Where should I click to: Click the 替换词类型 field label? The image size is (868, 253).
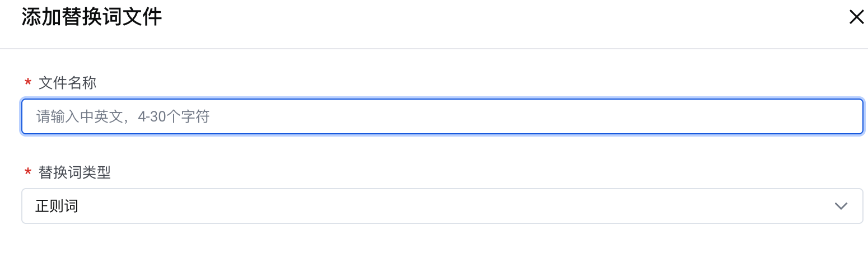coord(74,172)
